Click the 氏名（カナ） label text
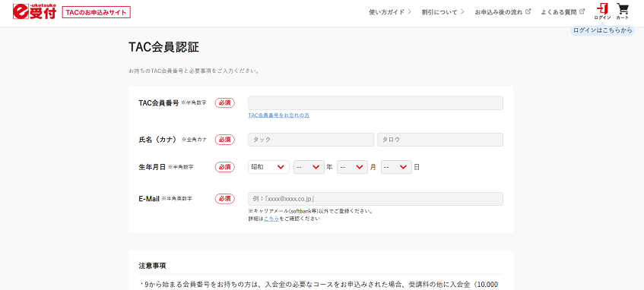This screenshot has width=644, height=290. (159, 140)
